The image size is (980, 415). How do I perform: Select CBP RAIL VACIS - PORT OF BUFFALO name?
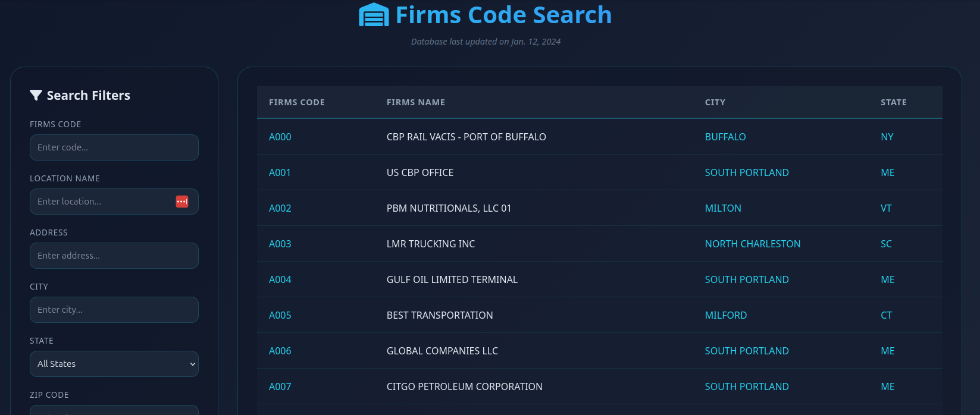coord(466,137)
